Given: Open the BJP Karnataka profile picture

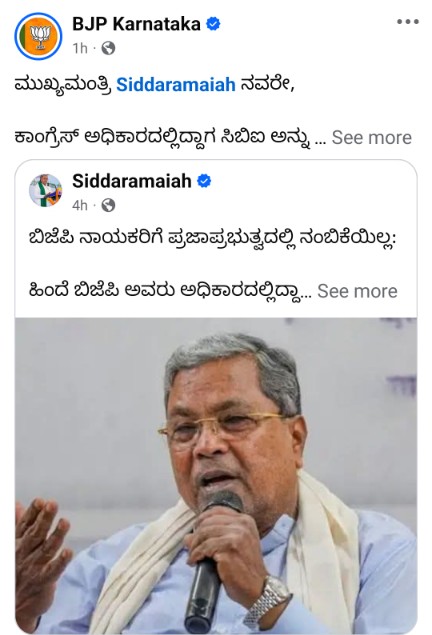Looking at the screenshot, I should (x=38, y=36).
